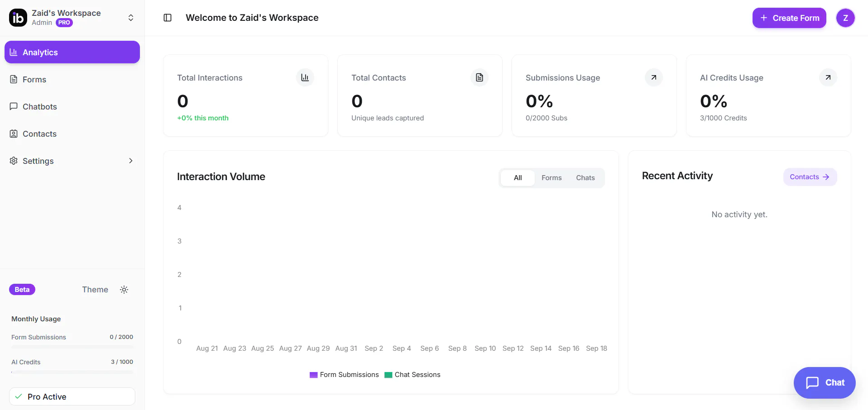The height and width of the screenshot is (410, 868).
Task: Click the Create Form button
Action: tap(789, 18)
